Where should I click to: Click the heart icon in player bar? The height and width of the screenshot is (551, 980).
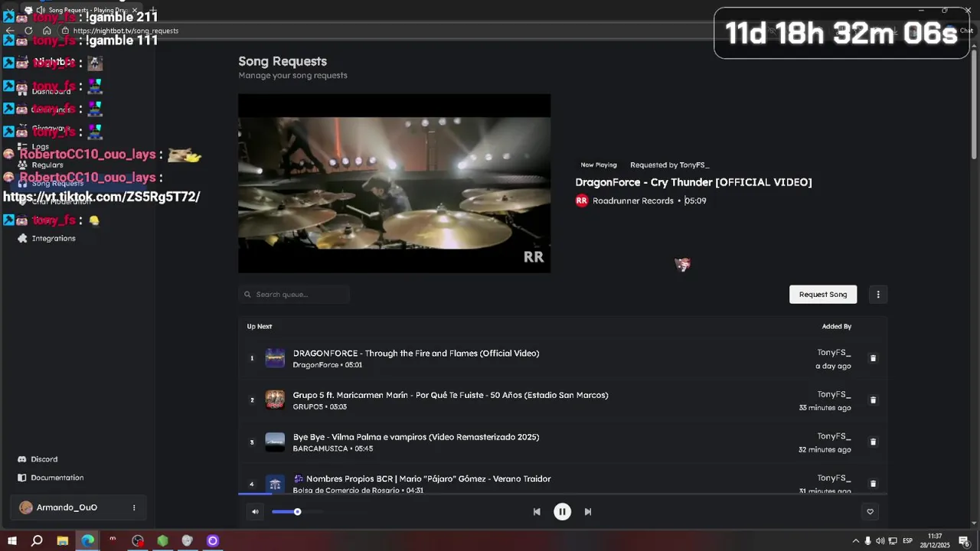click(x=870, y=512)
